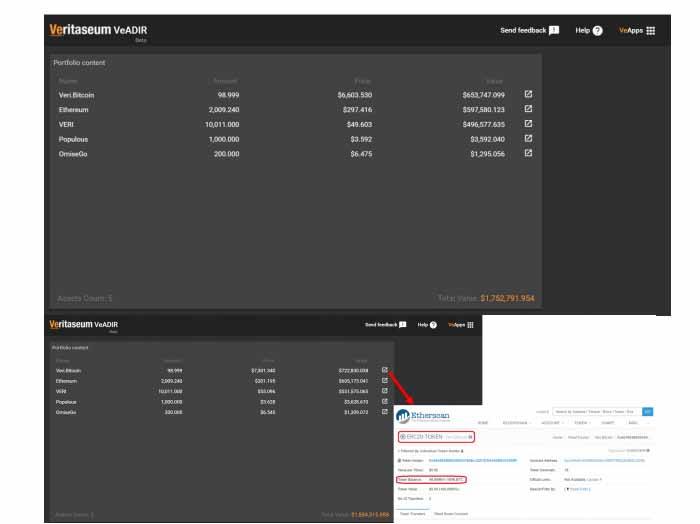The image size is (700, 524).
Task: Click the $297.416 price cell
Action: (x=358, y=110)
